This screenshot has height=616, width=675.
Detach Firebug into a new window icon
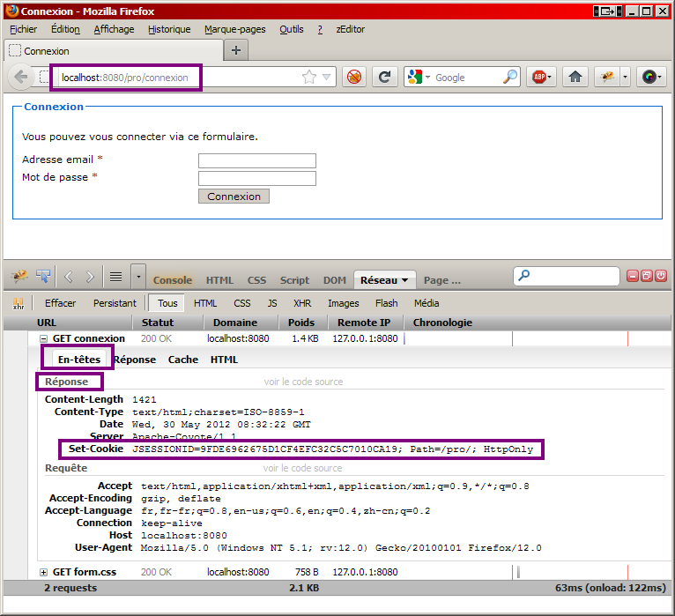[x=647, y=276]
